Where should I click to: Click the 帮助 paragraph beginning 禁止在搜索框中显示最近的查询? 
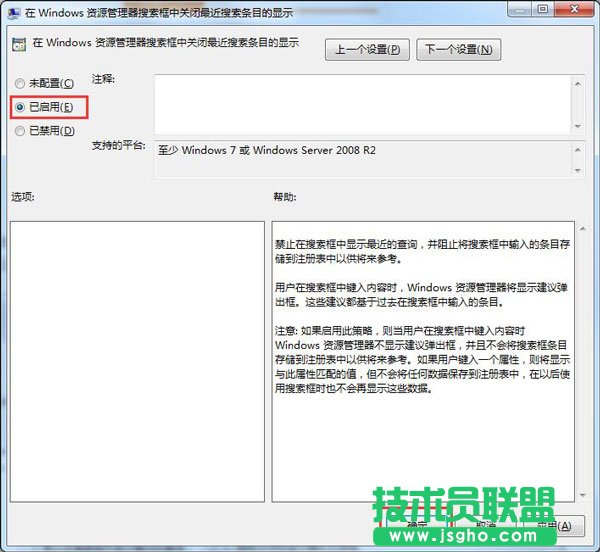pyautogui.click(x=422, y=251)
